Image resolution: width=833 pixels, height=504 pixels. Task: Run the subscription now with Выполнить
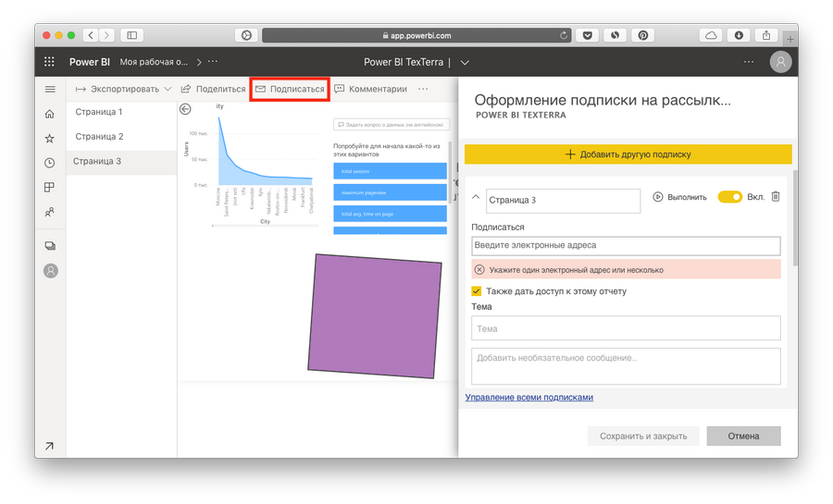click(x=679, y=197)
